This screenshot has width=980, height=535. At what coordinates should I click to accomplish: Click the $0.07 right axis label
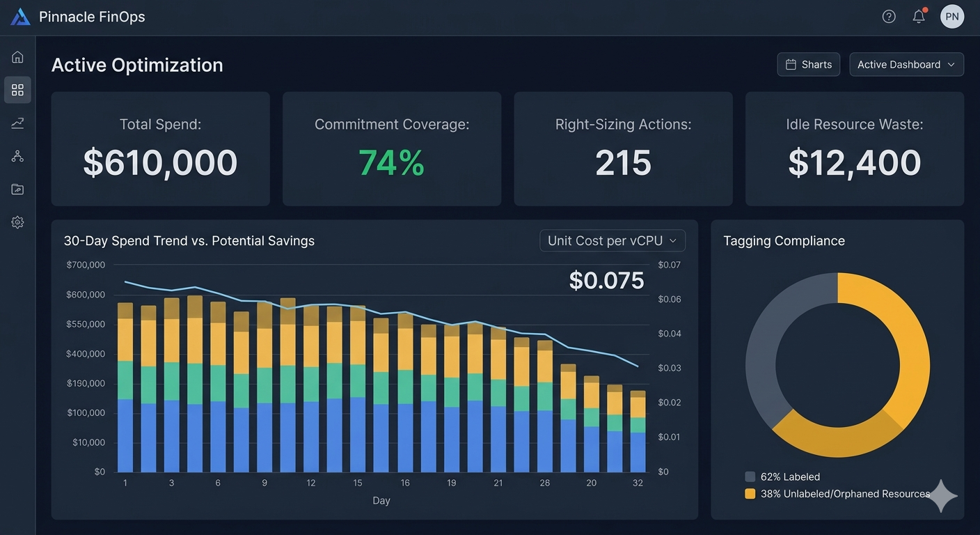[x=669, y=265]
